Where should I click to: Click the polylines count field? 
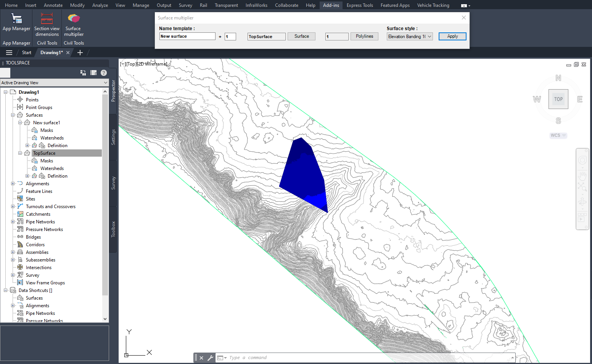click(337, 37)
